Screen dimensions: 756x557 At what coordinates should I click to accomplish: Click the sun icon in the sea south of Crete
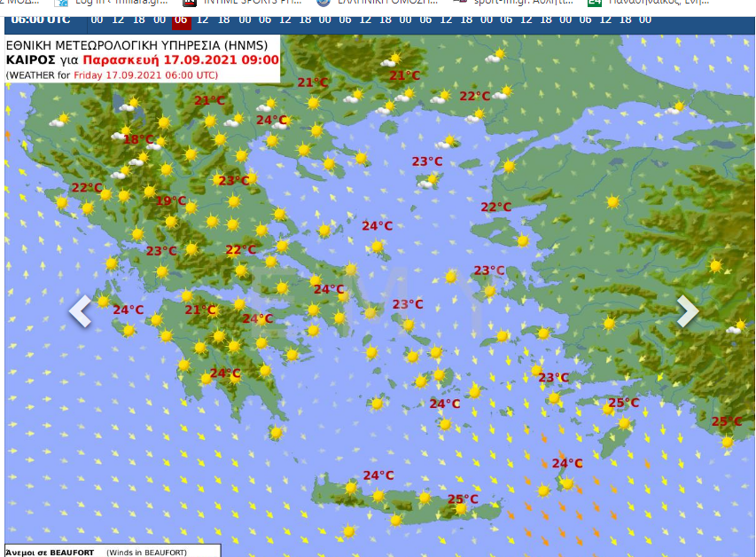(348, 531)
